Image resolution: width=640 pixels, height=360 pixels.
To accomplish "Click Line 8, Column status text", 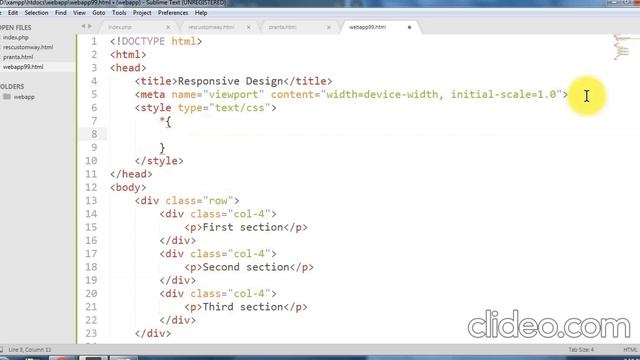I will tap(30, 350).
